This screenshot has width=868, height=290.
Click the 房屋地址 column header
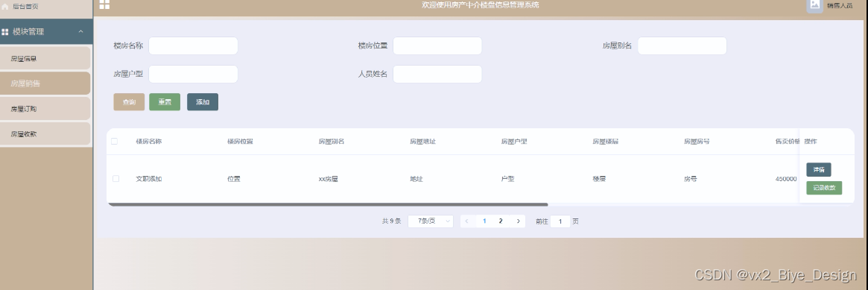click(x=423, y=142)
